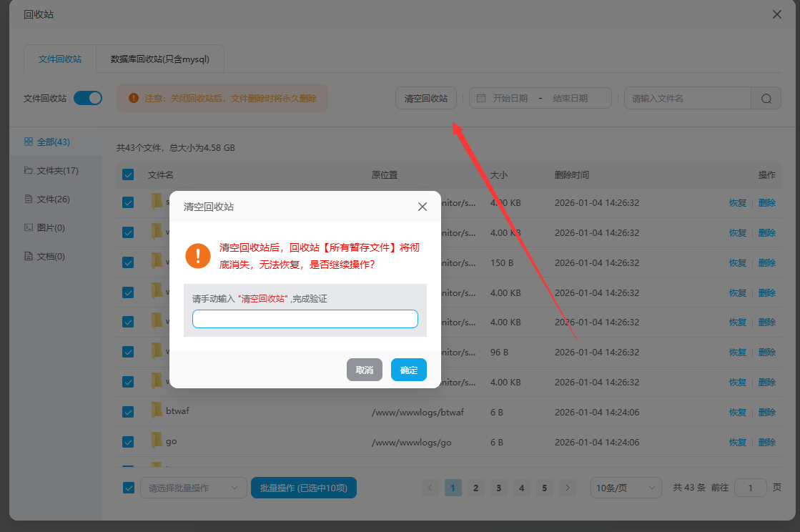
Task: Click the go folder icon
Action: pos(157,440)
